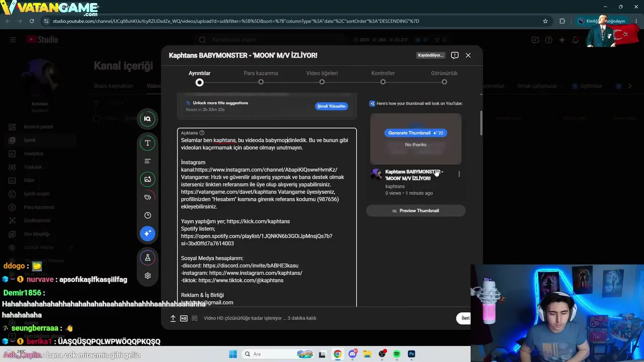Open Spotify from the taskbar

(x=396, y=354)
